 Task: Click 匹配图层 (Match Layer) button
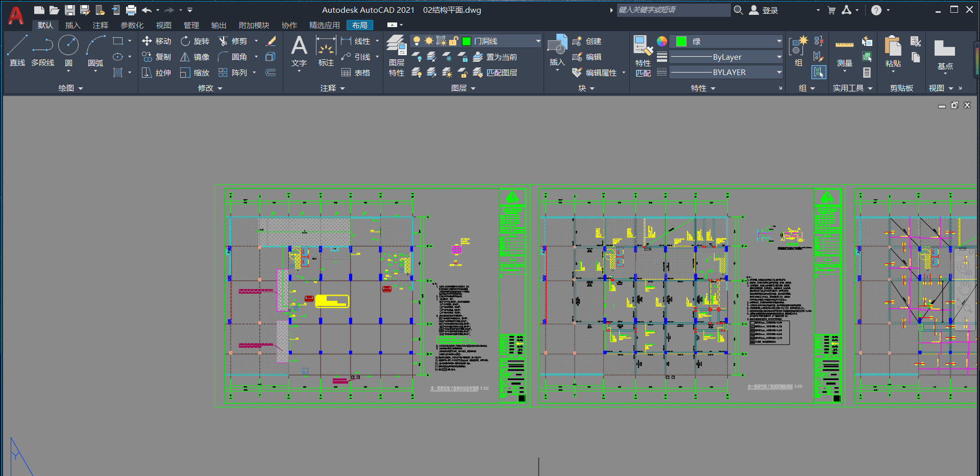click(x=495, y=73)
